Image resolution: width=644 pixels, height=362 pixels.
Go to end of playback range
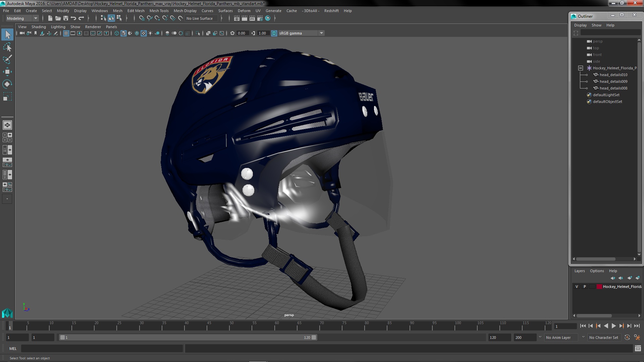click(x=637, y=326)
